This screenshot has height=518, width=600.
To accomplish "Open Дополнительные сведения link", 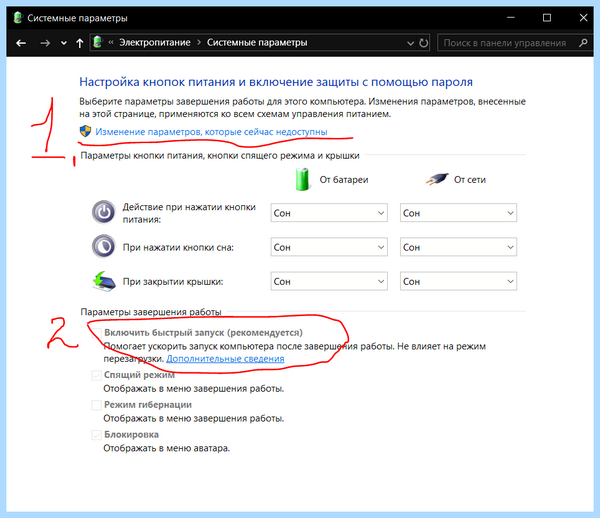I will click(x=225, y=359).
